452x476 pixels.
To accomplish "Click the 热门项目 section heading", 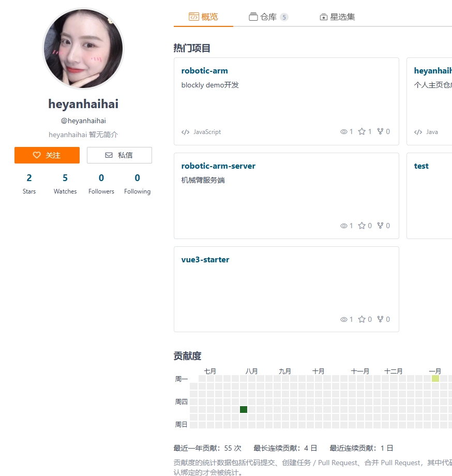I will point(192,48).
